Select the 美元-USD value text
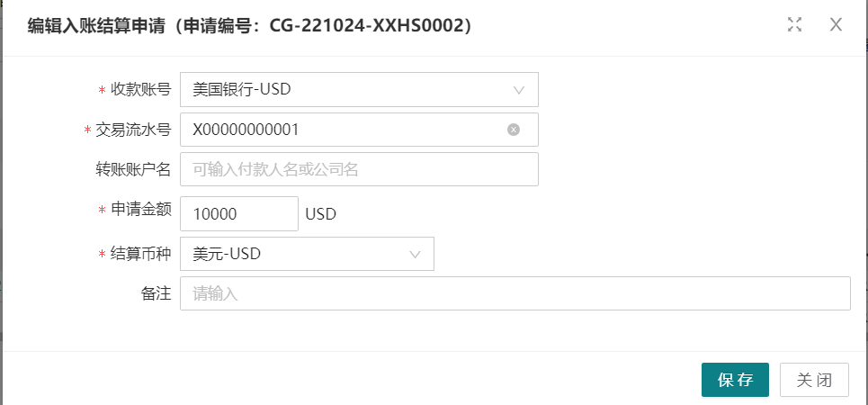The width and height of the screenshot is (868, 405). click(x=227, y=255)
